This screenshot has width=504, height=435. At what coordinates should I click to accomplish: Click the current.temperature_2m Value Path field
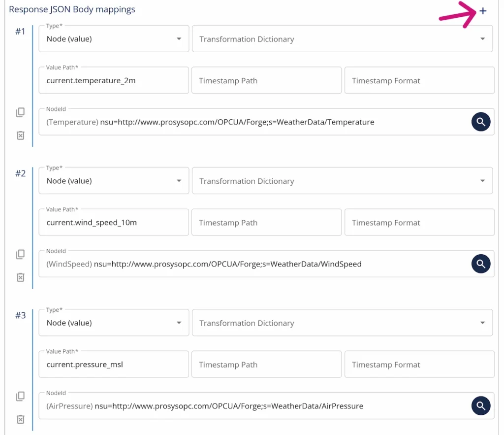113,80
